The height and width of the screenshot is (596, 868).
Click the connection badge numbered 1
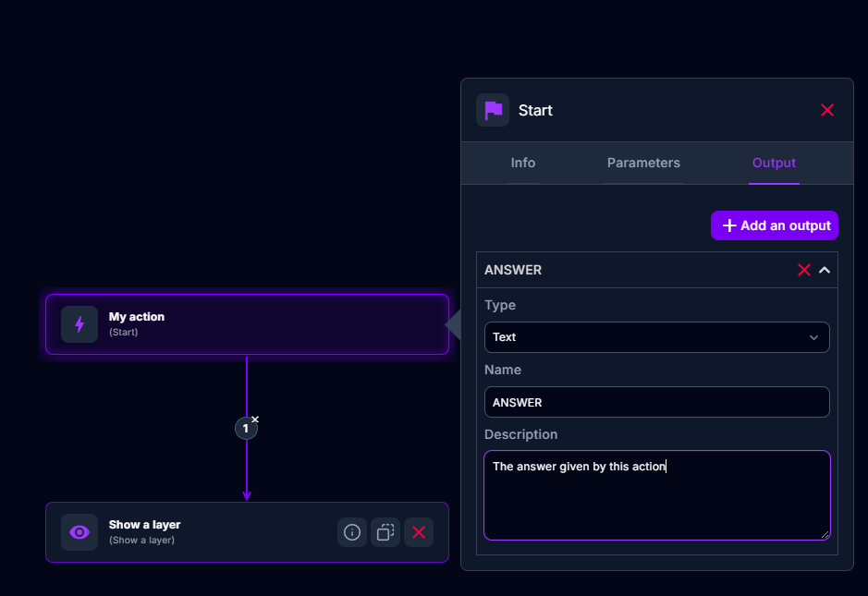245,429
